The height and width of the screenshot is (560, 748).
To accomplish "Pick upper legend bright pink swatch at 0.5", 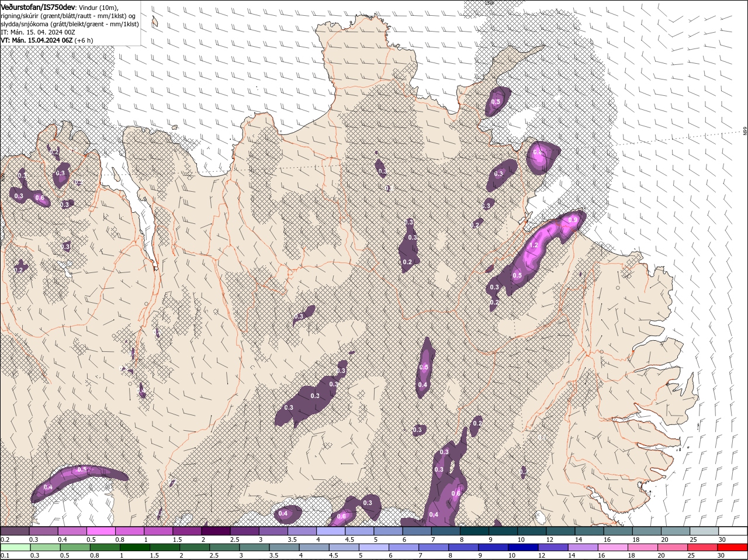I will (x=101, y=531).
